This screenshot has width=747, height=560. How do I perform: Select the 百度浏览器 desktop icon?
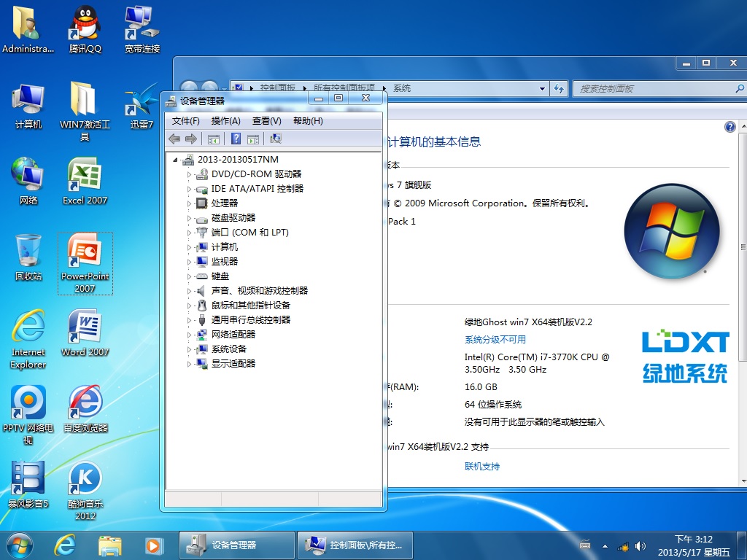[86, 408]
